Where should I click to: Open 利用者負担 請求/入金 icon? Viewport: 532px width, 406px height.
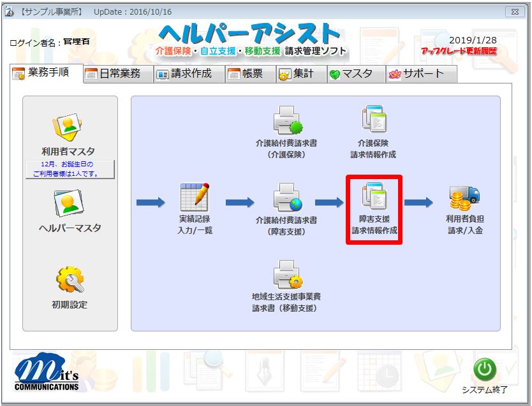point(464,198)
